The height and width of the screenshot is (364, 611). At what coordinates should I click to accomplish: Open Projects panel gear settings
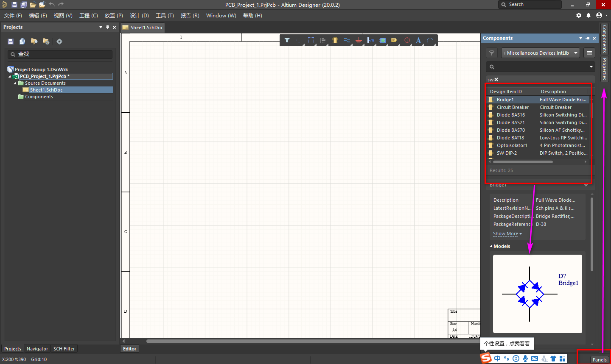(59, 42)
